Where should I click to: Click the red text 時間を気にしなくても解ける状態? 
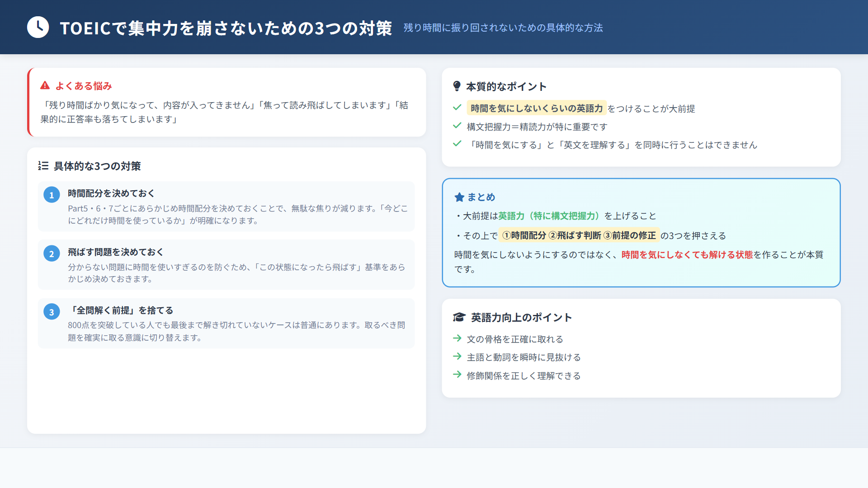[687, 255]
